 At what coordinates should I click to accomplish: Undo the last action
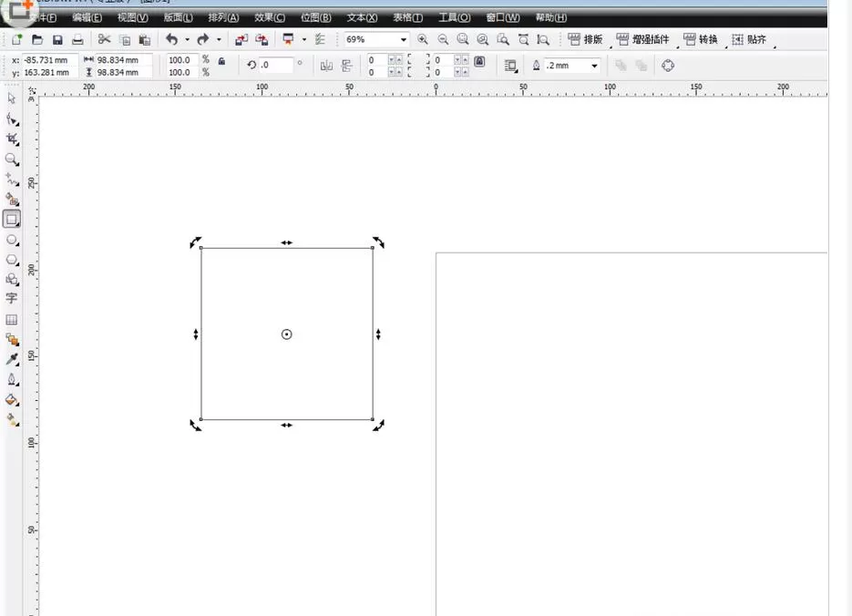coord(171,39)
